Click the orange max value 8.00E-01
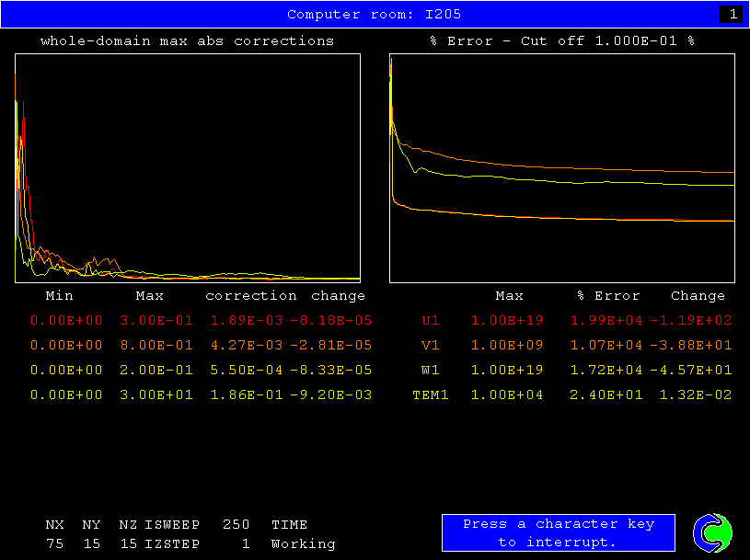750x560 pixels. click(x=156, y=345)
